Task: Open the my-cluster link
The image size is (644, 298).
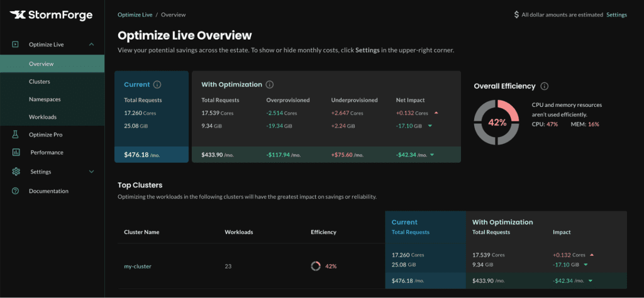Action: tap(138, 266)
